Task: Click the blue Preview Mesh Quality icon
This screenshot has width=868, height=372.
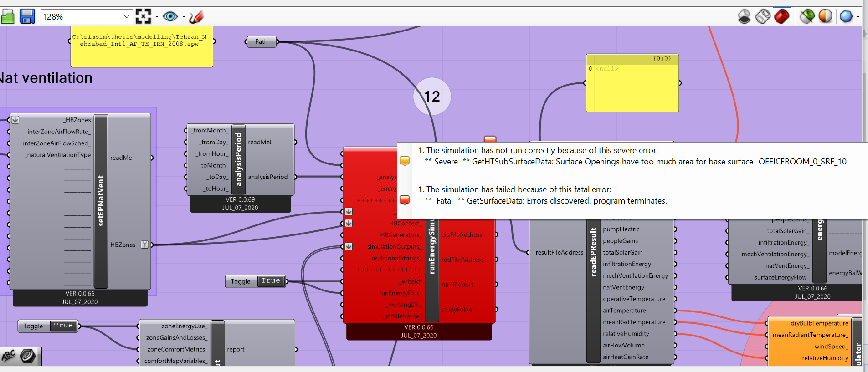Action: click(x=846, y=17)
